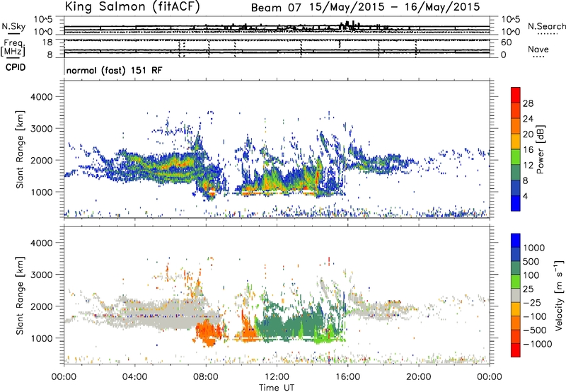Screen dimensions: 566x392
Task: Click the 4000 tick on the power panel
Action: point(41,97)
